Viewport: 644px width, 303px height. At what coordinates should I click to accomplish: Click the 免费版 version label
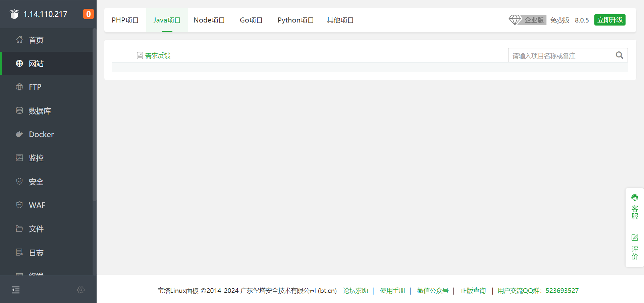(560, 20)
